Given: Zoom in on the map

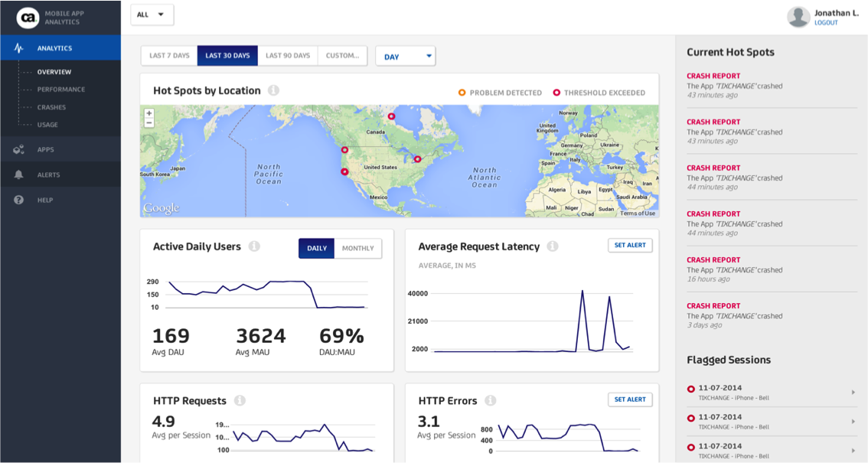Looking at the screenshot, I should [x=149, y=113].
